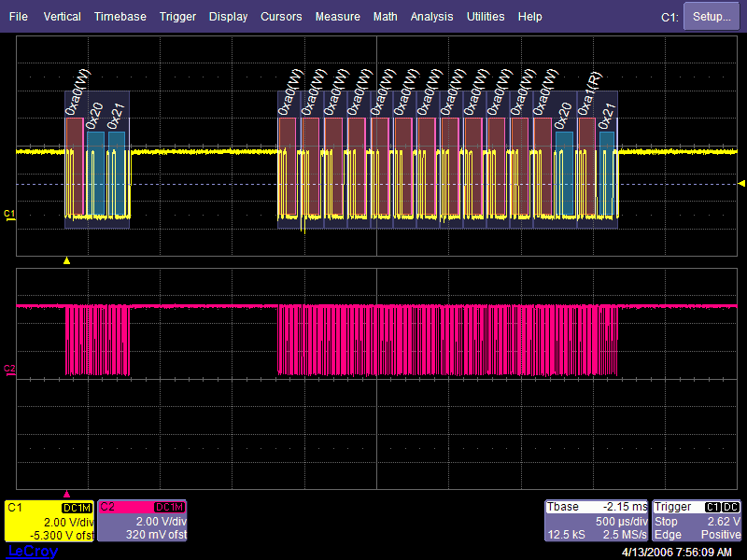Click the Setup... button
747x560 pixels.
pyautogui.click(x=712, y=17)
